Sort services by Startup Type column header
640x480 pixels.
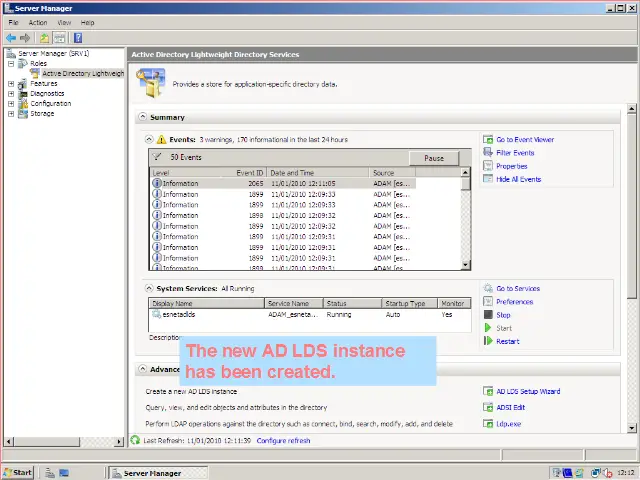pyautogui.click(x=409, y=303)
